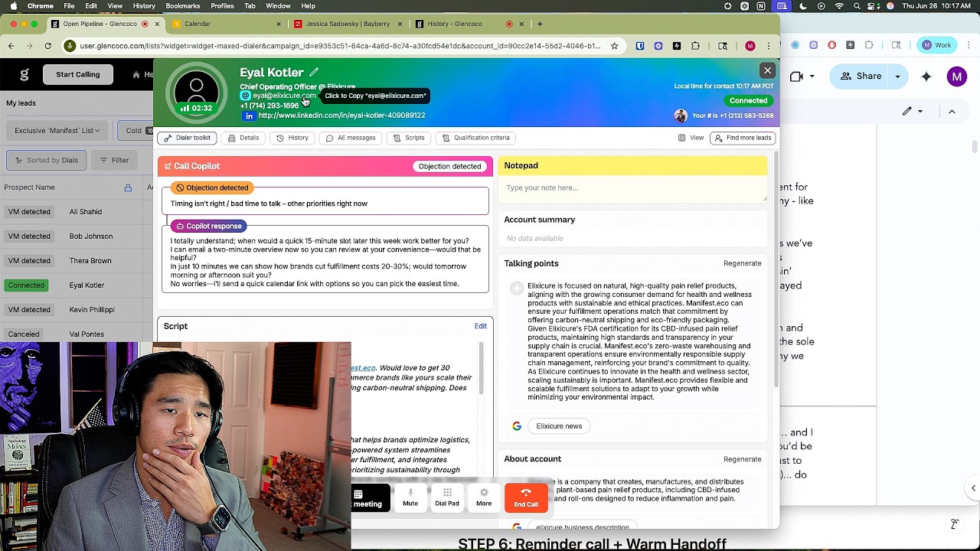Screen dimensions: 980x551
Task: Click Edit on the Script panel
Action: 480,326
